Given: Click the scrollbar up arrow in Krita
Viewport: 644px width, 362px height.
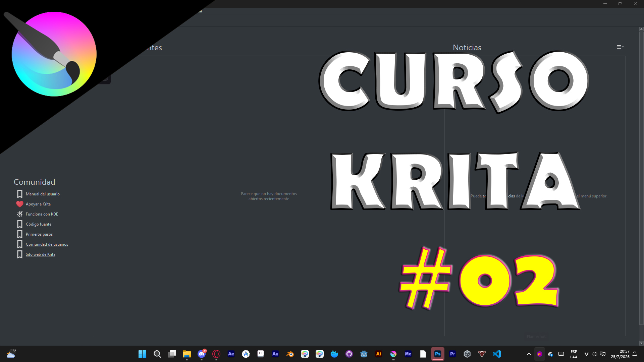Looking at the screenshot, I should [641, 29].
